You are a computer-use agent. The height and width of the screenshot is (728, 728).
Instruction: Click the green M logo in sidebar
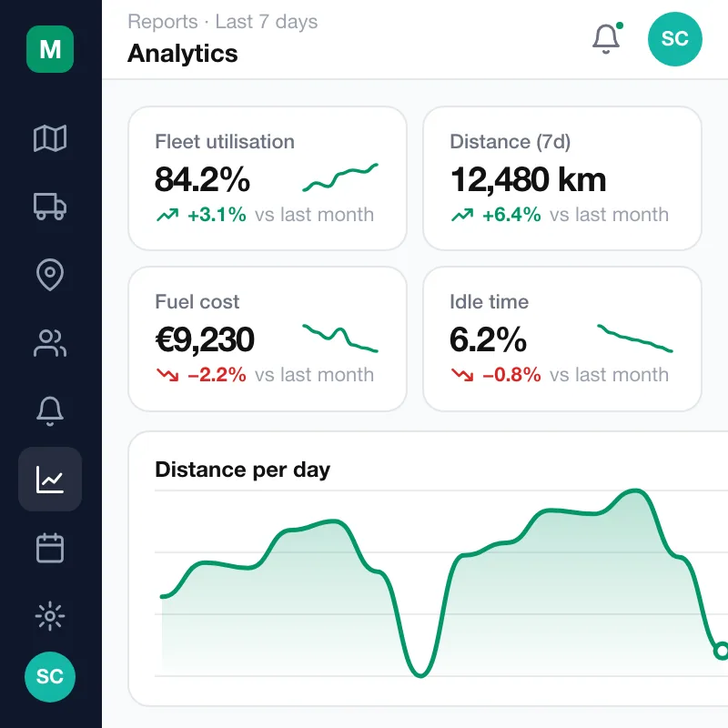50,49
